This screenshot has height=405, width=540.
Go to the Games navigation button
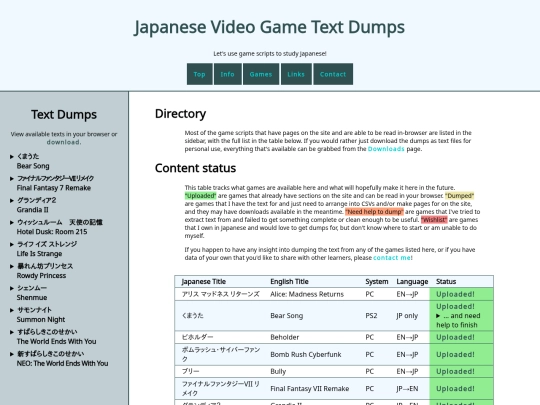point(261,74)
